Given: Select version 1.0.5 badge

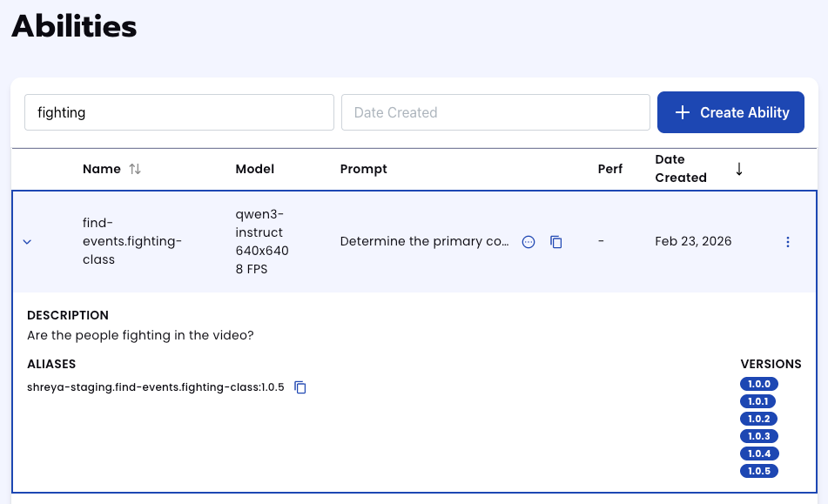Looking at the screenshot, I should point(758,471).
